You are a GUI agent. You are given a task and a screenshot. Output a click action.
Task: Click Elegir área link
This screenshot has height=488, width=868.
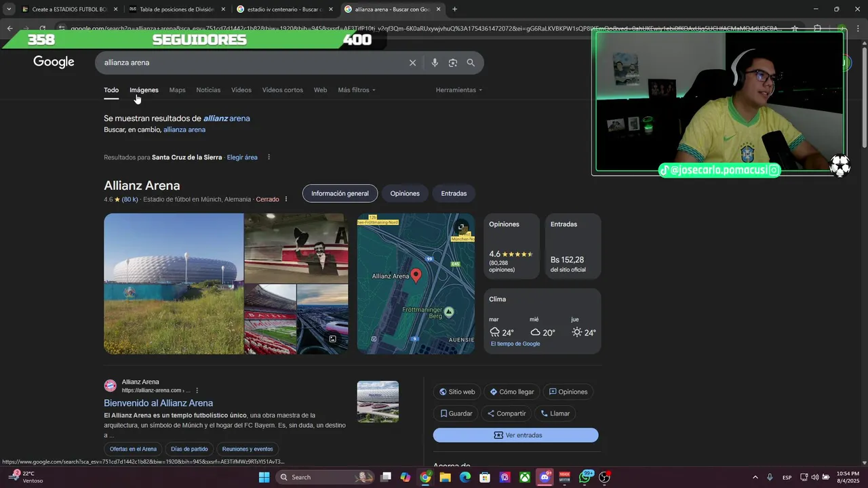pyautogui.click(x=242, y=157)
